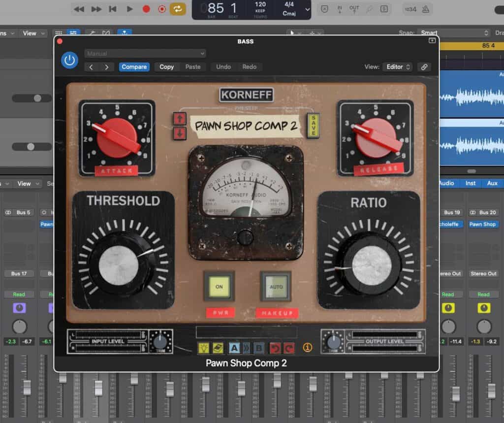This screenshot has height=423, width=504.
Task: Switch mixer filter to Aux tab
Action: coord(492,183)
